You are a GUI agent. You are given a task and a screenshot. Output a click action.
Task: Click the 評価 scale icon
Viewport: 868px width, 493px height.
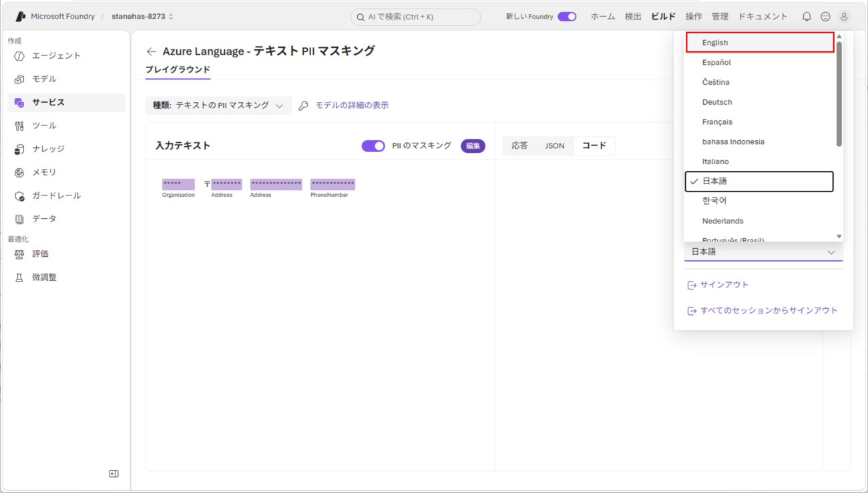pyautogui.click(x=19, y=254)
